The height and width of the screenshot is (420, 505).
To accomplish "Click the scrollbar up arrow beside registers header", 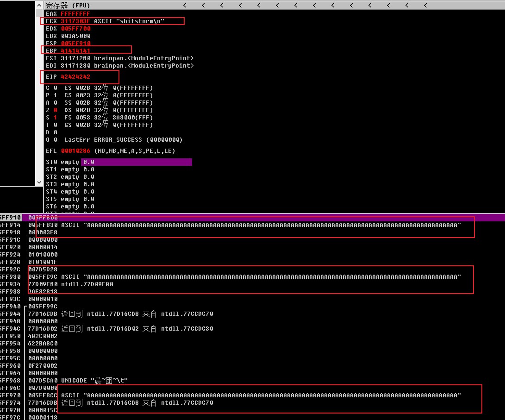I will click(x=39, y=5).
